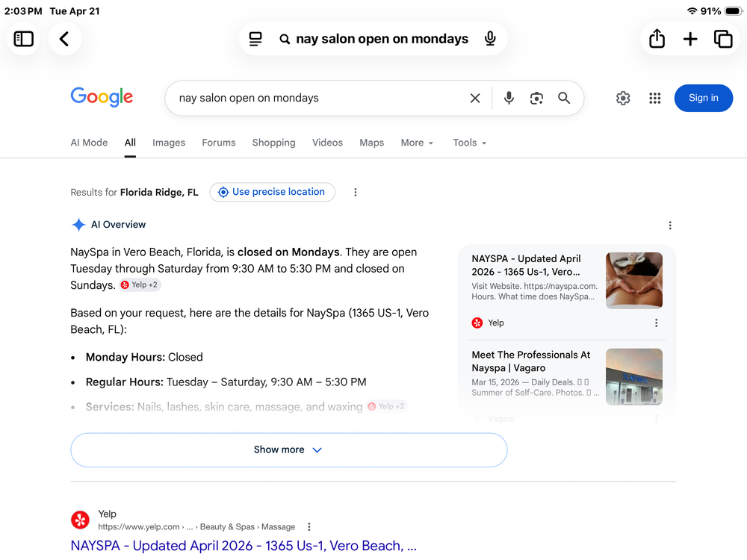Click the Yelp result favicon

point(80,520)
